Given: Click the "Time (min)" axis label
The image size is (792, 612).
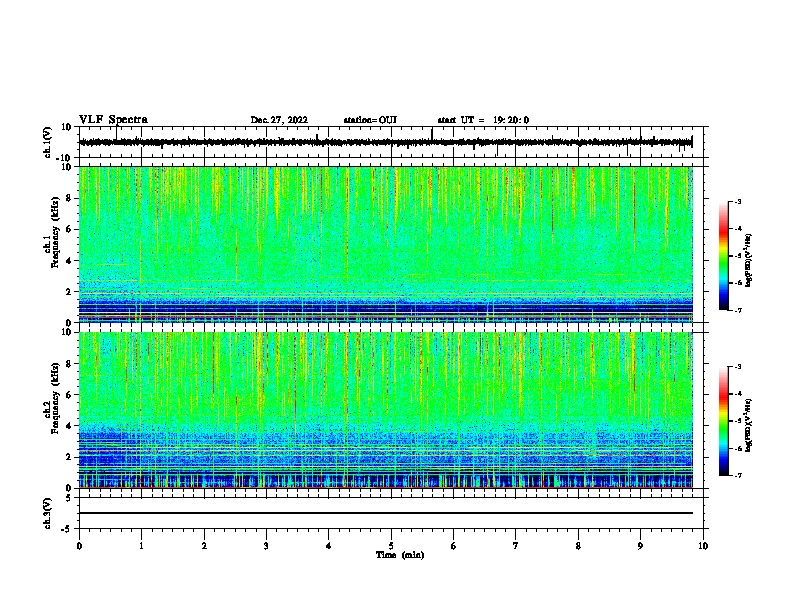Looking at the screenshot, I should pos(400,555).
